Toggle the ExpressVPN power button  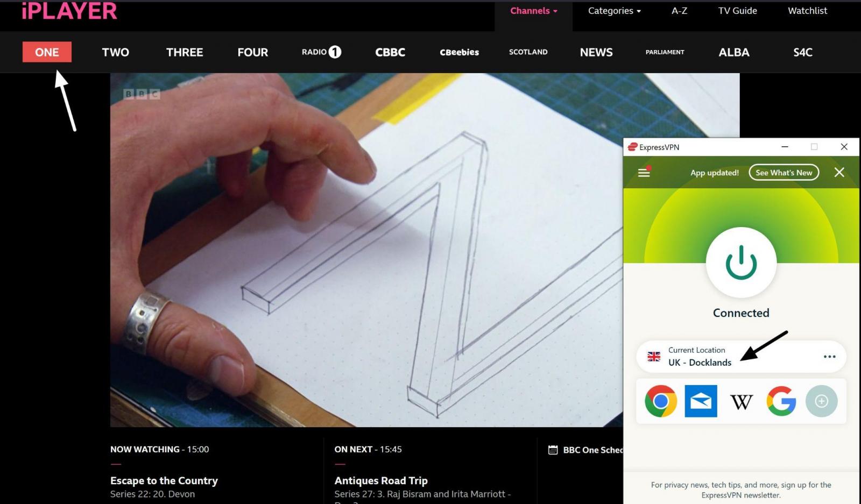[741, 262]
